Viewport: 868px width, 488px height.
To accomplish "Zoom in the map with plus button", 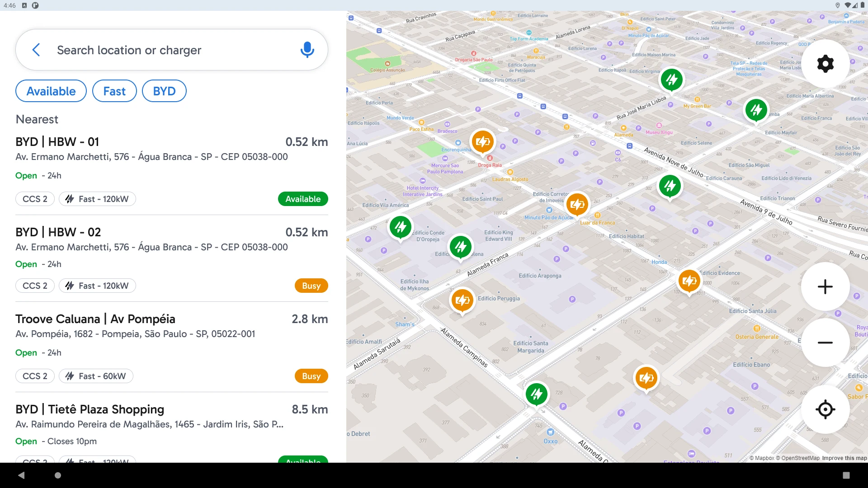I will pos(826,286).
